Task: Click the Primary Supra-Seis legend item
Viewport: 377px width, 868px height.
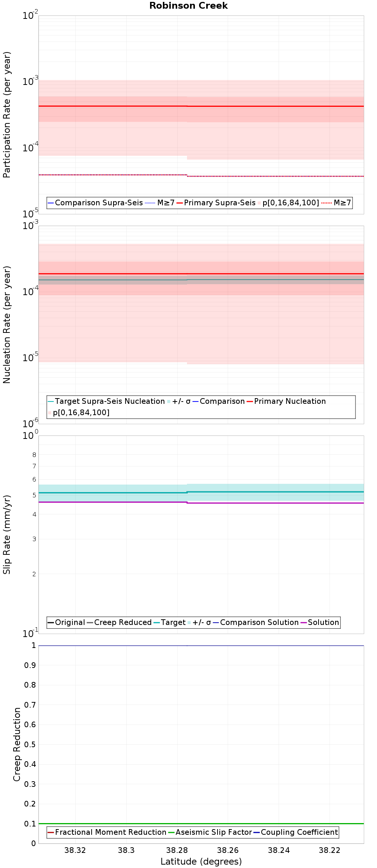Action: point(216,203)
